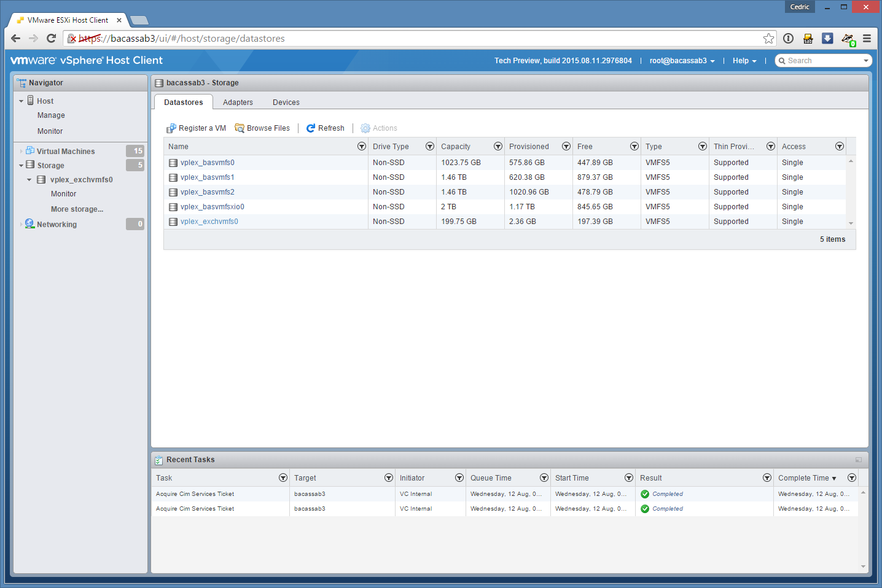Viewport: 882px width, 588px height.
Task: Switch to the Devices tab
Action: 286,103
